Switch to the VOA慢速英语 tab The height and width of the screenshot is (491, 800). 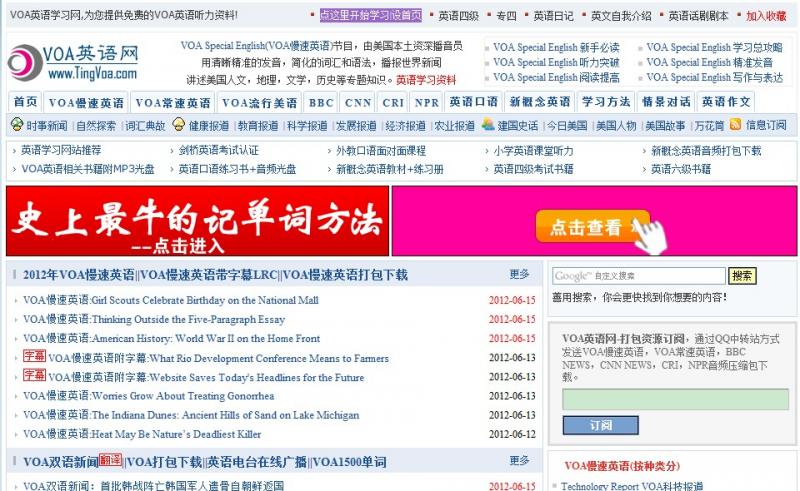tap(86, 103)
